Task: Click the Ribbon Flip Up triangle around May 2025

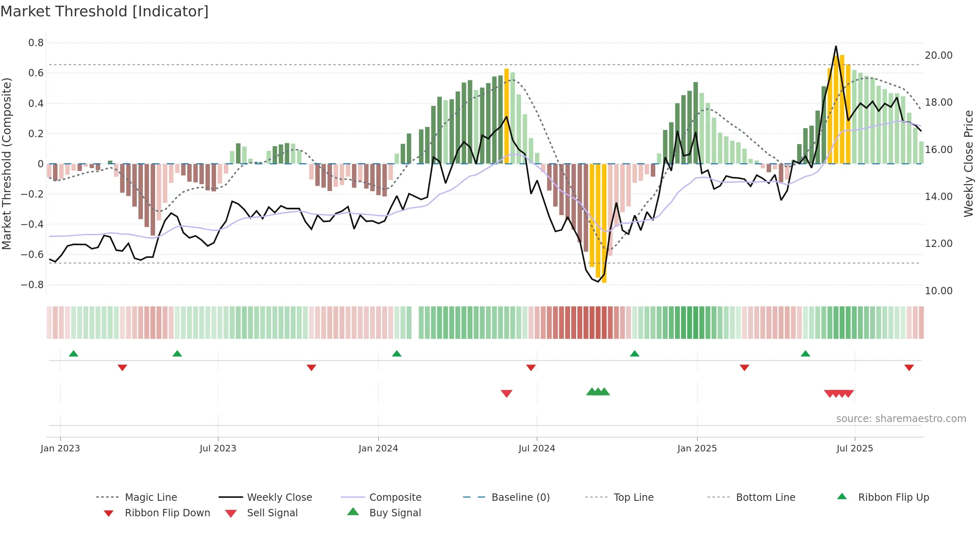Action: click(x=805, y=353)
